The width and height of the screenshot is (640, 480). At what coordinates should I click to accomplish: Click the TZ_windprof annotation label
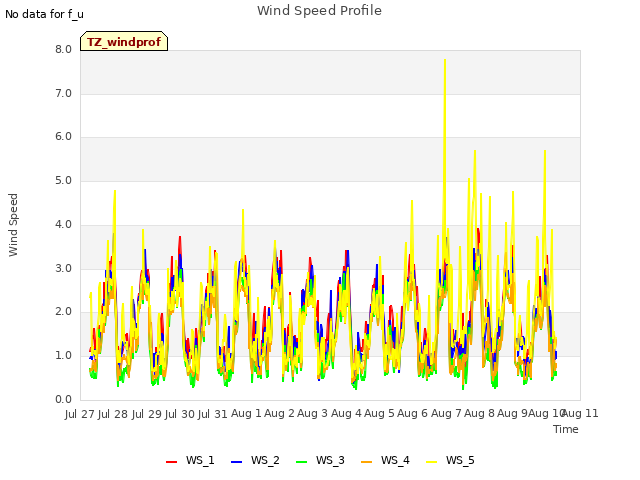pyautogui.click(x=124, y=42)
